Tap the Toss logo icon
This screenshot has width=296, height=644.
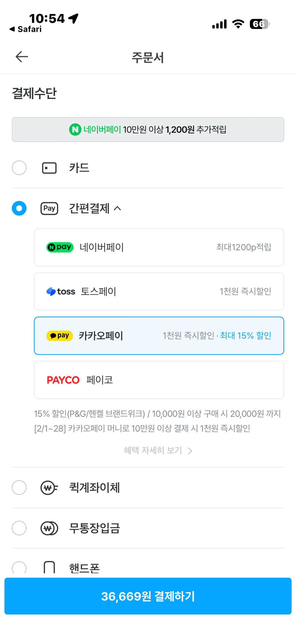[x=61, y=292]
